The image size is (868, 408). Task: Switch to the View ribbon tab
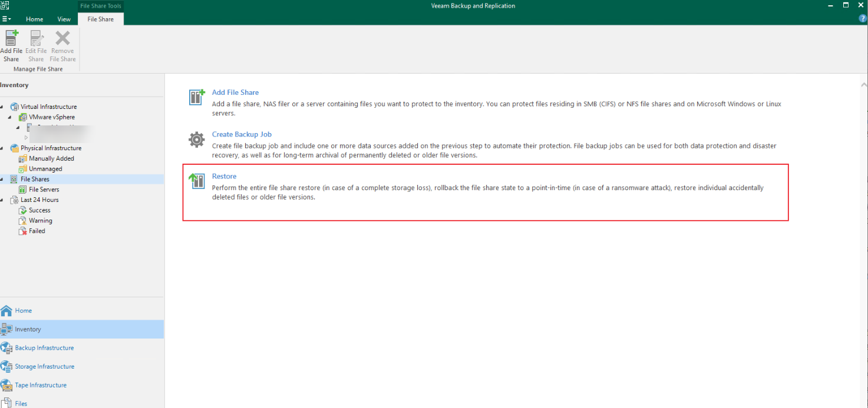click(x=64, y=19)
